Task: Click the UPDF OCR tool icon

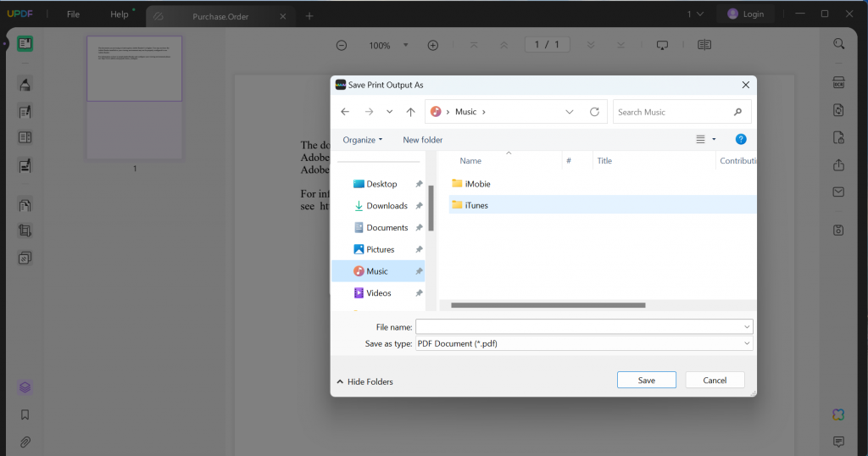Action: tap(838, 82)
